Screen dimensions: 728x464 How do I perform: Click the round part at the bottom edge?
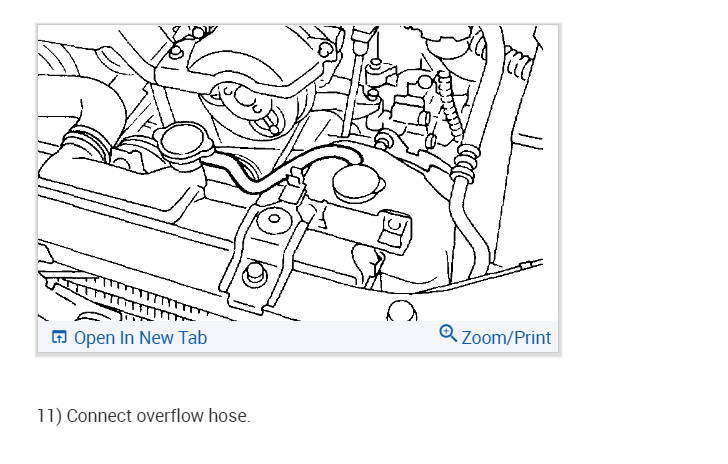401,311
